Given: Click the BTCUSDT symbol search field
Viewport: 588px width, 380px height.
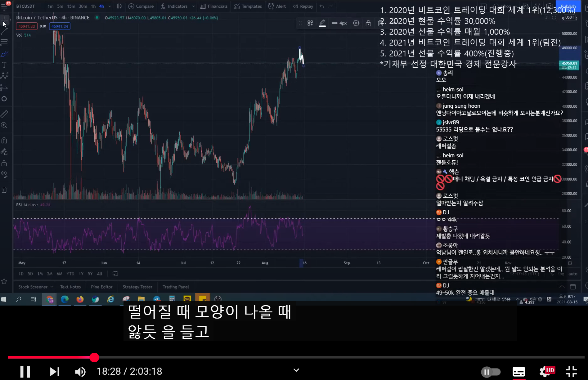Looking at the screenshot, I should point(26,6).
